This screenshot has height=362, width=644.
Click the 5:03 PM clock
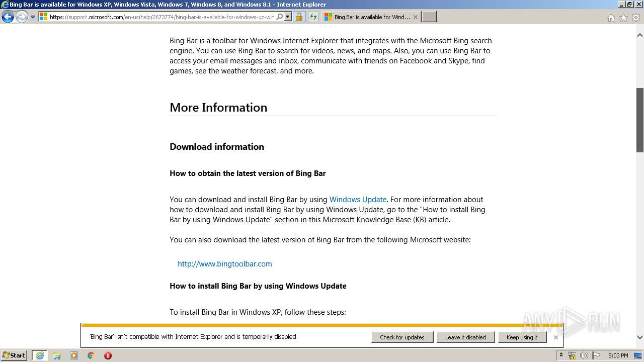[x=618, y=355]
